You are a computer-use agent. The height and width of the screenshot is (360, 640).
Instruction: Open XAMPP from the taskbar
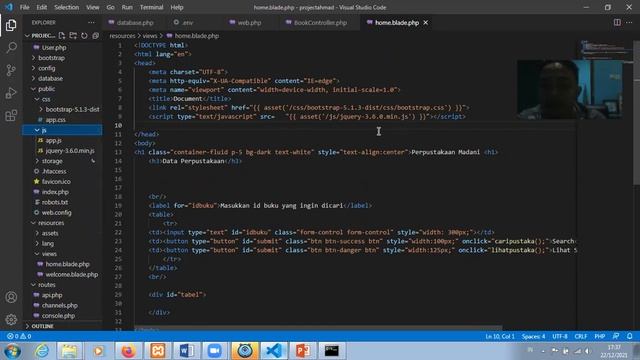[158, 351]
